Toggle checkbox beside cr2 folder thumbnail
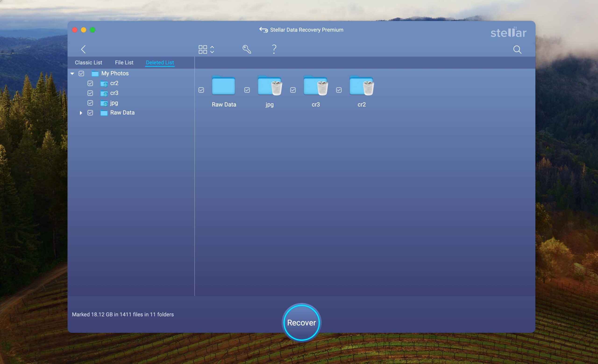Viewport: 598px width, 364px height. pos(339,90)
